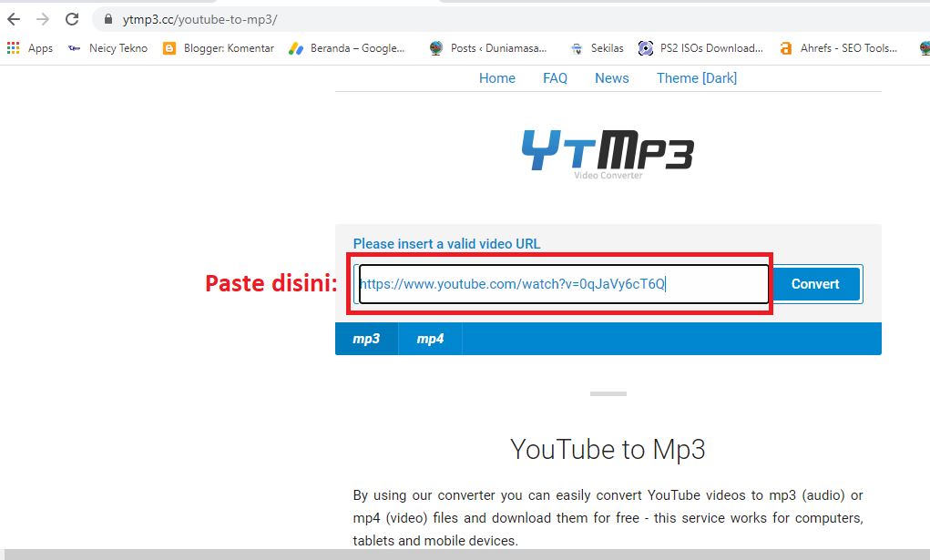Open Ahrefs - SEO Tools bookmark
This screenshot has height=560, width=930.
tap(849, 48)
